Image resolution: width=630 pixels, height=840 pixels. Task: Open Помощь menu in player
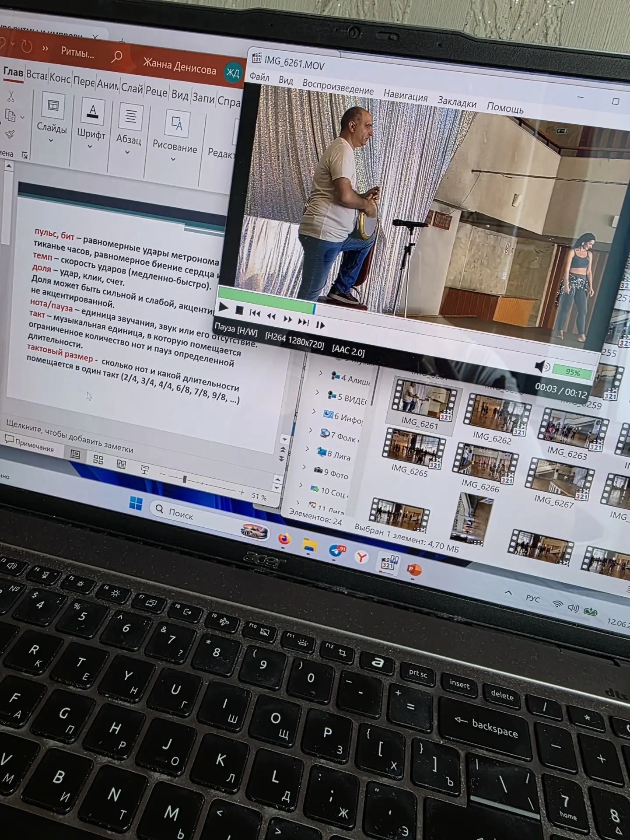(505, 108)
